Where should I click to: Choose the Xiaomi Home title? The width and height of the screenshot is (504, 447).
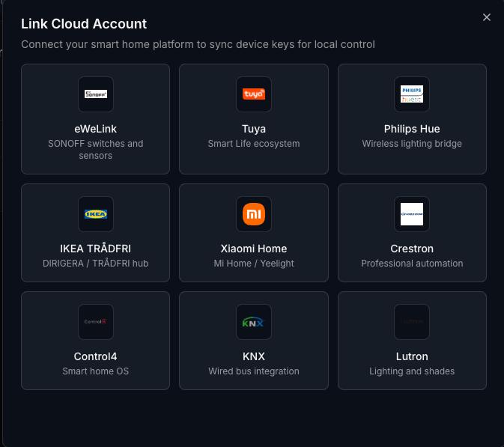[x=254, y=249]
